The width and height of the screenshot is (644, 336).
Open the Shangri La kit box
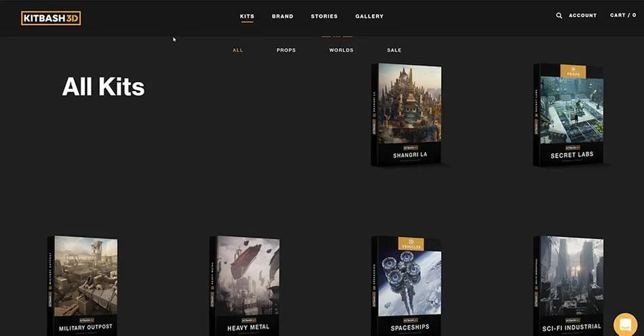pyautogui.click(x=407, y=115)
